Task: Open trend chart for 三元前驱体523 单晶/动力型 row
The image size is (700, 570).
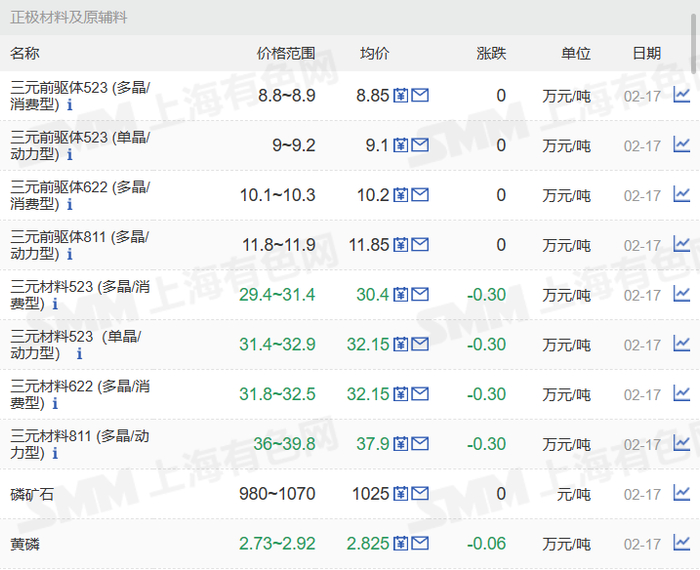Action: (x=682, y=145)
